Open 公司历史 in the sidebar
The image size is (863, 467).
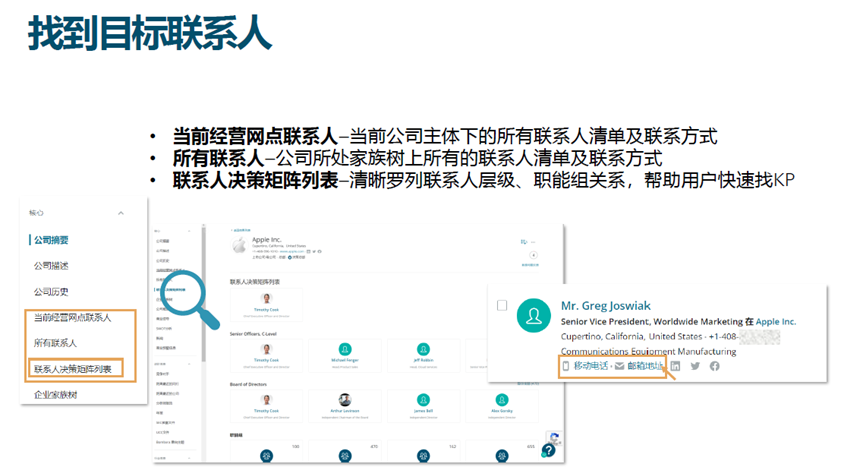coord(51,292)
